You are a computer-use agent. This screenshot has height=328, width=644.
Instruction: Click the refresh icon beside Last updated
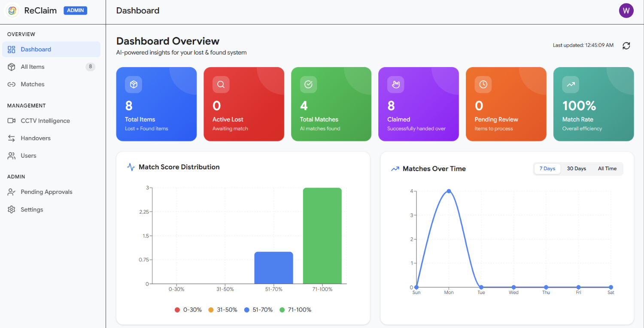pos(626,46)
